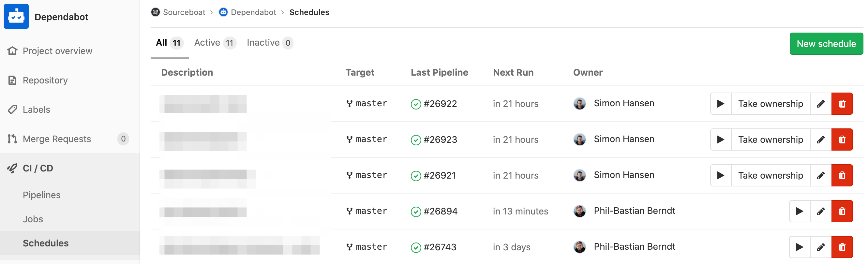This screenshot has height=264, width=868.
Task: Switch to the Active schedules tab
Action: (215, 43)
